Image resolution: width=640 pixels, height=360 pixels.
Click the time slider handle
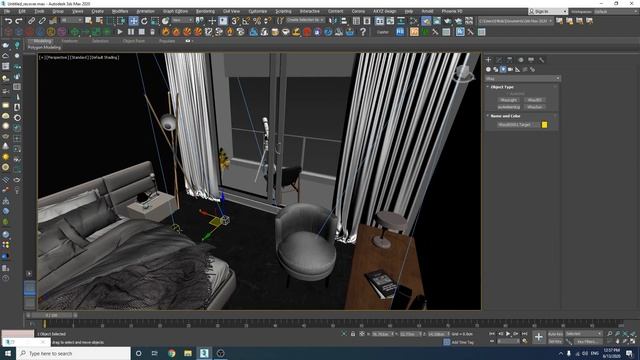point(52,316)
